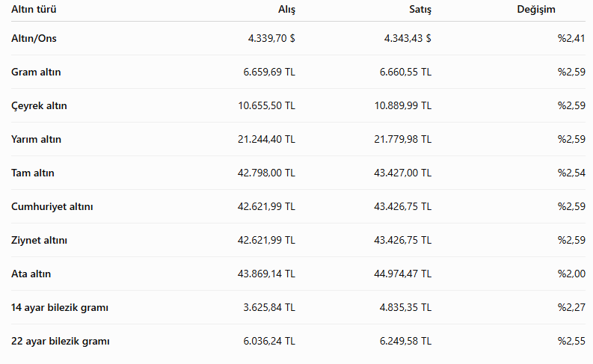Open the Ata altın row label
This screenshot has height=364, width=593.
pos(31,274)
